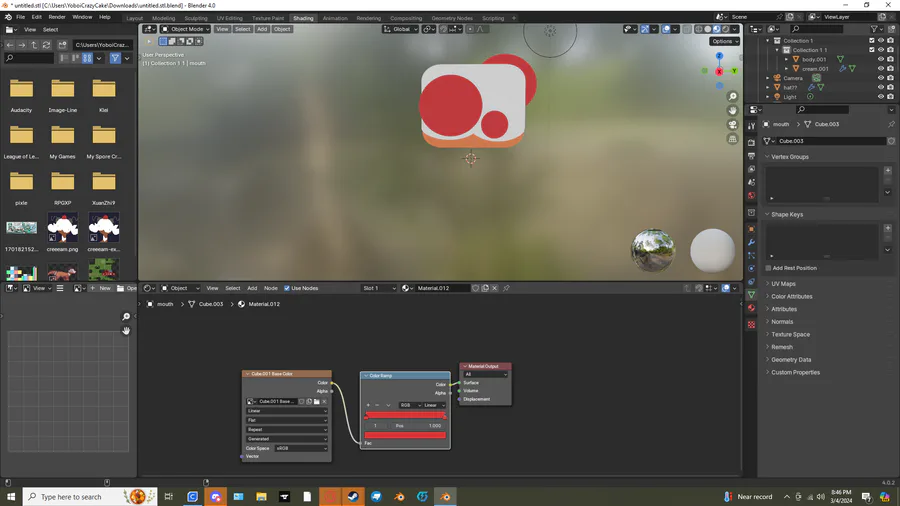Open the Texture properties checker tab

751,325
